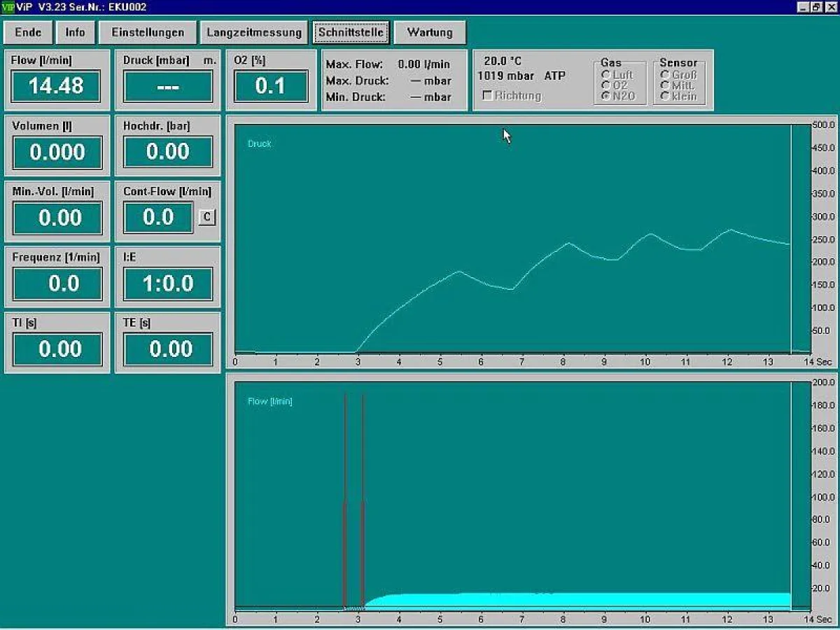Click the Schnittstelle button
The image size is (840, 630).
(350, 32)
